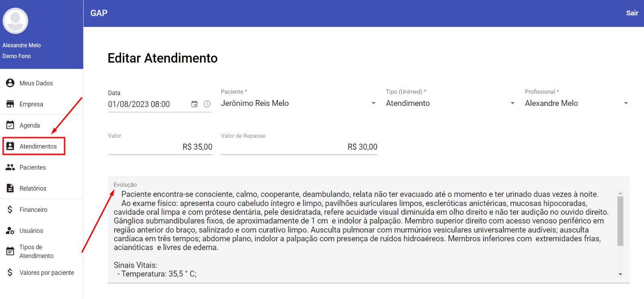Click the Pacientes people icon

10,167
